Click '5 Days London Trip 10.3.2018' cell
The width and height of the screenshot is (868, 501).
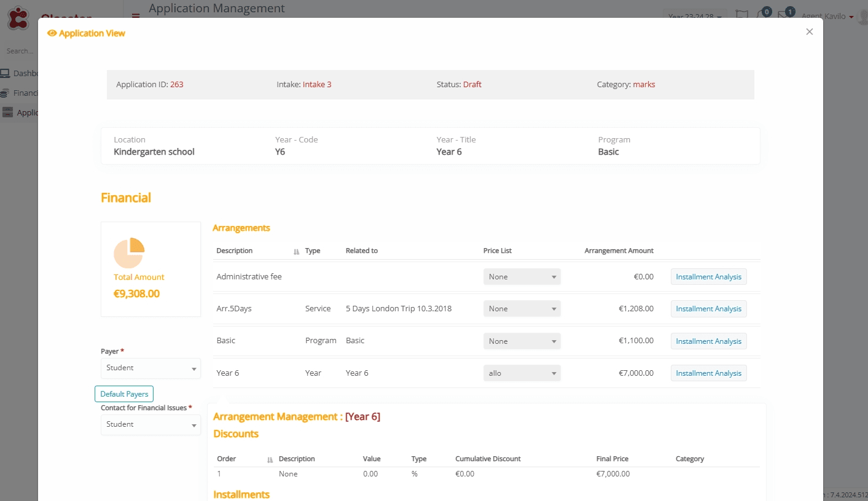[399, 309]
